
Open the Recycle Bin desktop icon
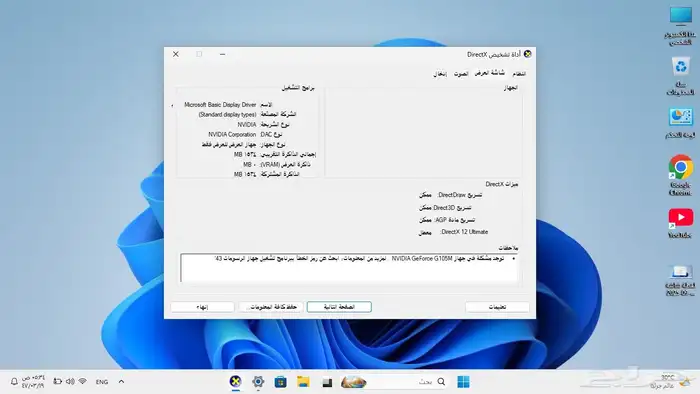coord(680,75)
